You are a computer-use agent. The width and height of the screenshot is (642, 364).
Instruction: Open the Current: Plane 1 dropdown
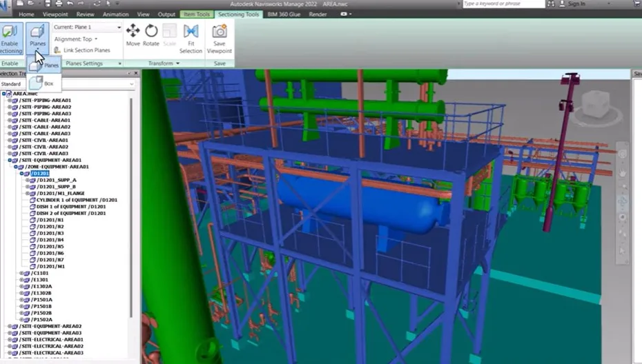(87, 27)
